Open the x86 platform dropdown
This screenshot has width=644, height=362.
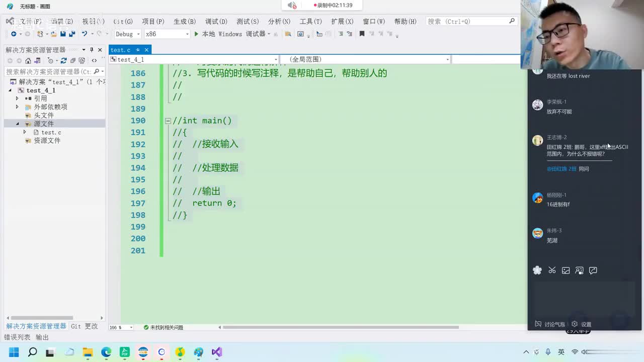coord(167,34)
